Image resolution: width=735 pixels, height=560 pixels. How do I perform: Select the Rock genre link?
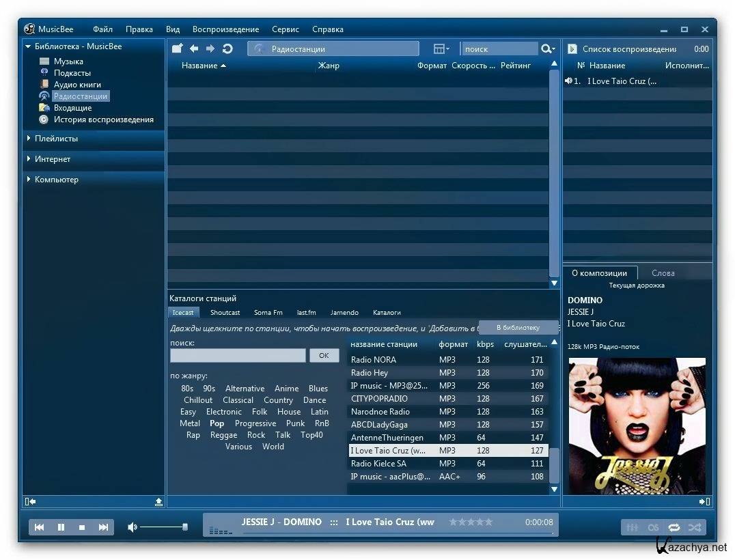256,435
